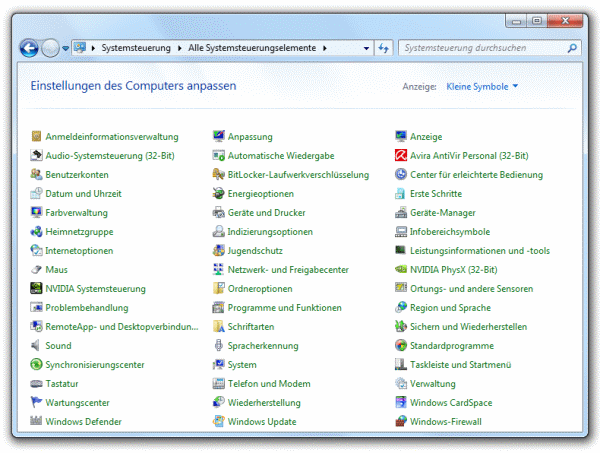Click the BitLocker-Laufwerkverschlüsselung icon
The width and height of the screenshot is (600, 453).
[x=219, y=175]
